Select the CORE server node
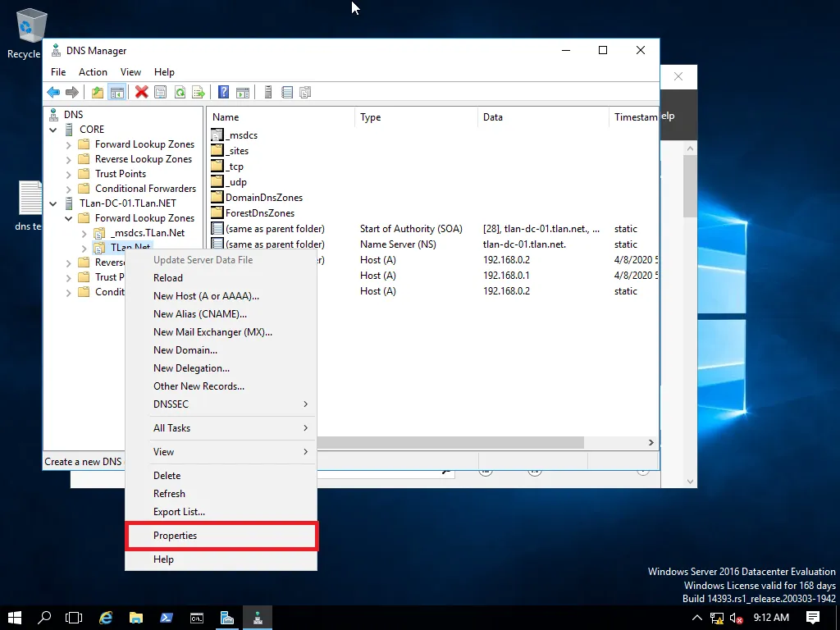840x630 pixels. click(92, 129)
